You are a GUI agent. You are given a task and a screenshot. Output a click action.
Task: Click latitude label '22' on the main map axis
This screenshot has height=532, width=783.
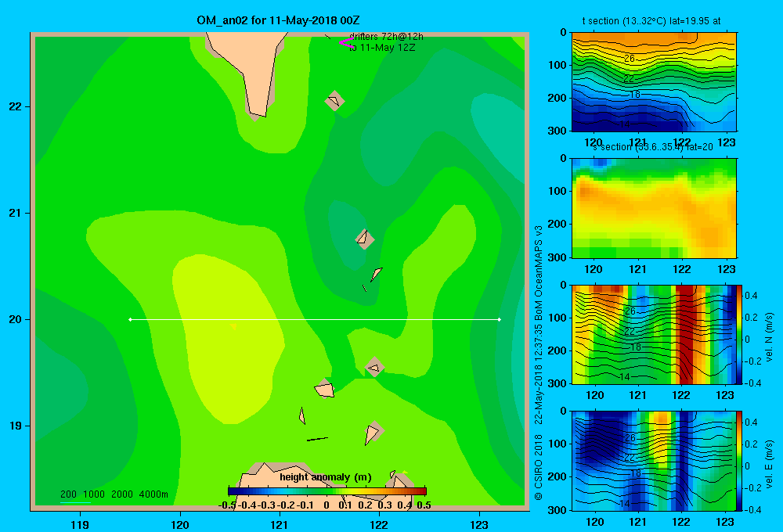pyautogui.click(x=16, y=106)
